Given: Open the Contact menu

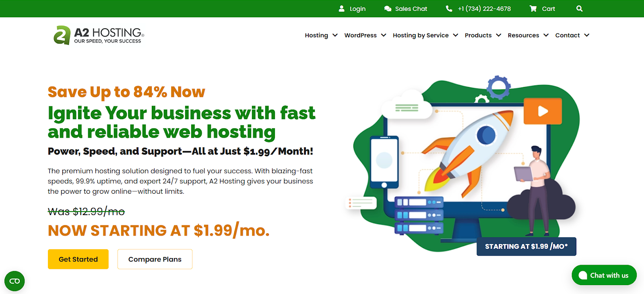Looking at the screenshot, I should (572, 35).
